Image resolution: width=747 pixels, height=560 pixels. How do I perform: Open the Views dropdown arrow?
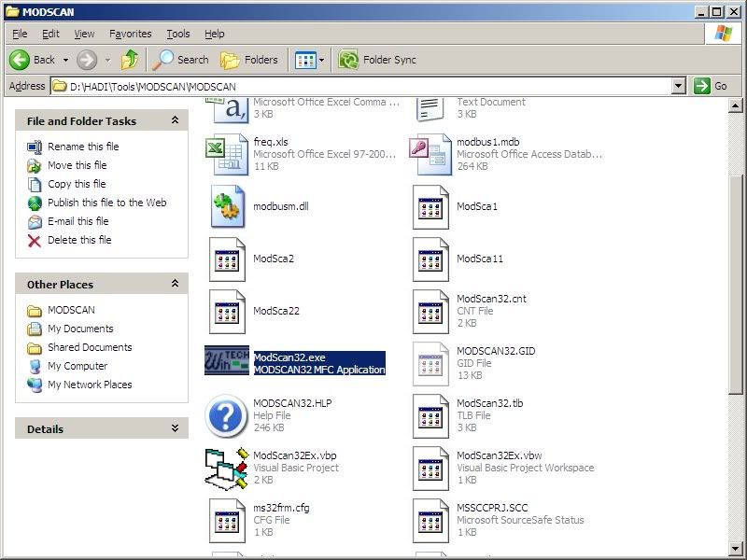point(322,60)
